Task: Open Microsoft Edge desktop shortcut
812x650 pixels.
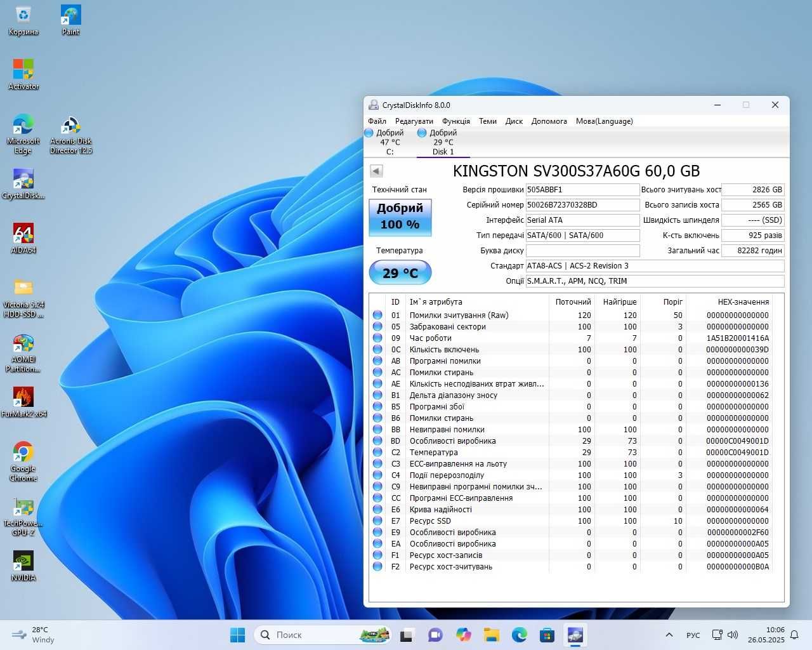Action: click(x=23, y=133)
